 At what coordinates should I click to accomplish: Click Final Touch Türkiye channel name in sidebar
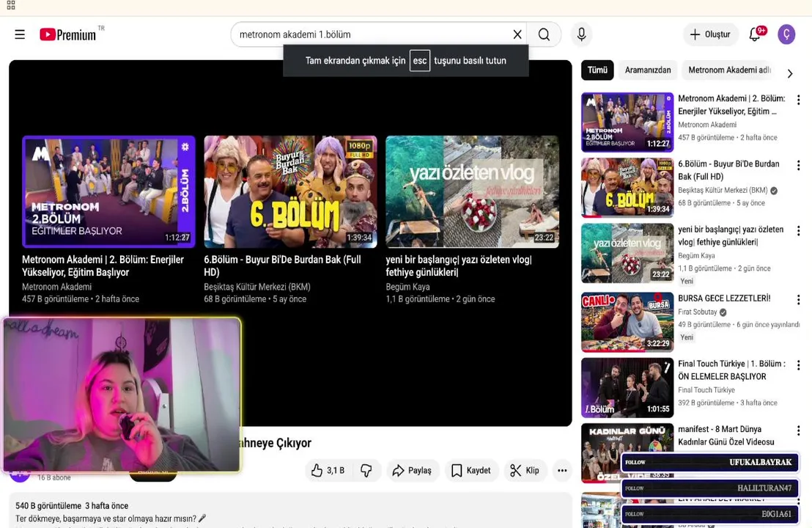(x=706, y=389)
